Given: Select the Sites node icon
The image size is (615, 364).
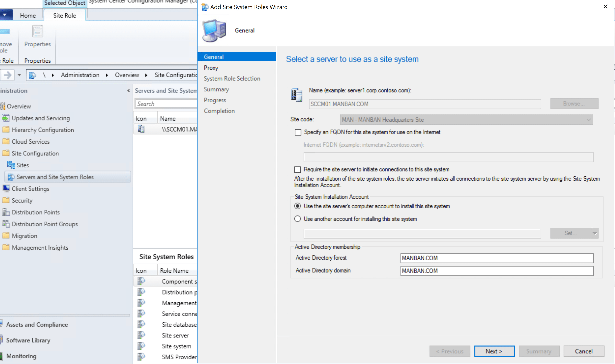Looking at the screenshot, I should (11, 165).
